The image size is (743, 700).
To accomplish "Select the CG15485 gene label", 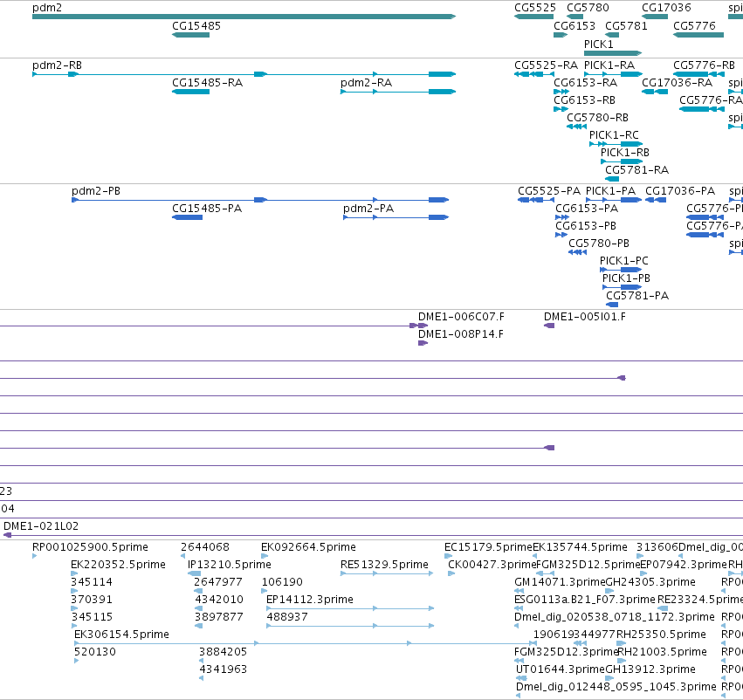I will (196, 26).
